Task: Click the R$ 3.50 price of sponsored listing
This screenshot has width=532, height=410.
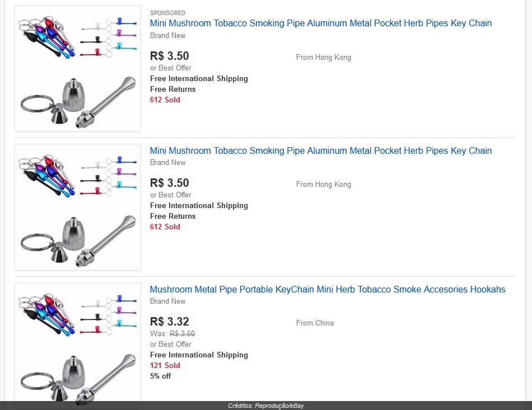Action: (x=169, y=56)
